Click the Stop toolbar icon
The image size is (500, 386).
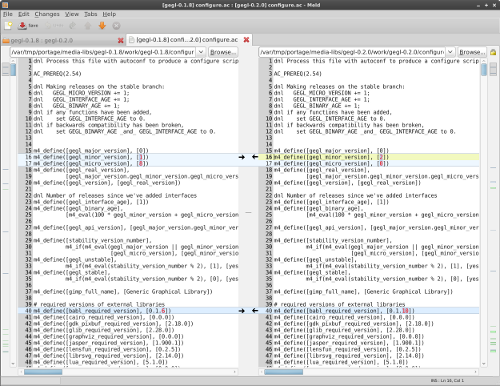click(x=116, y=26)
